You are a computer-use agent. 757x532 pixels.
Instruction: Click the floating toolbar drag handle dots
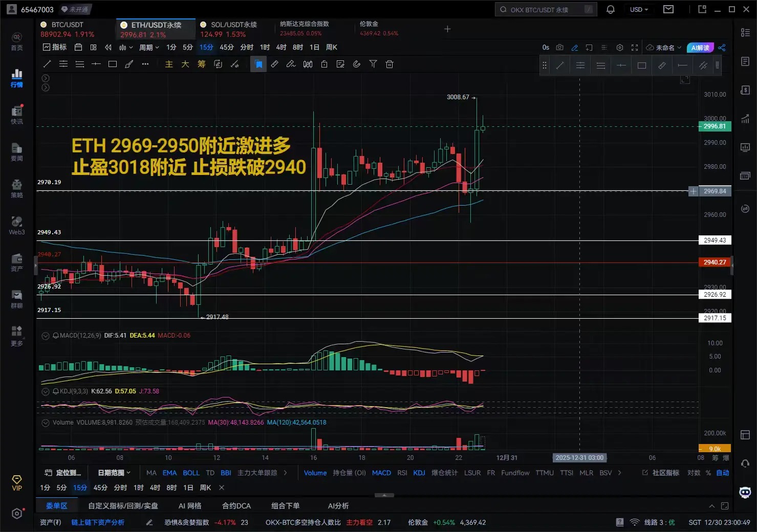click(545, 65)
